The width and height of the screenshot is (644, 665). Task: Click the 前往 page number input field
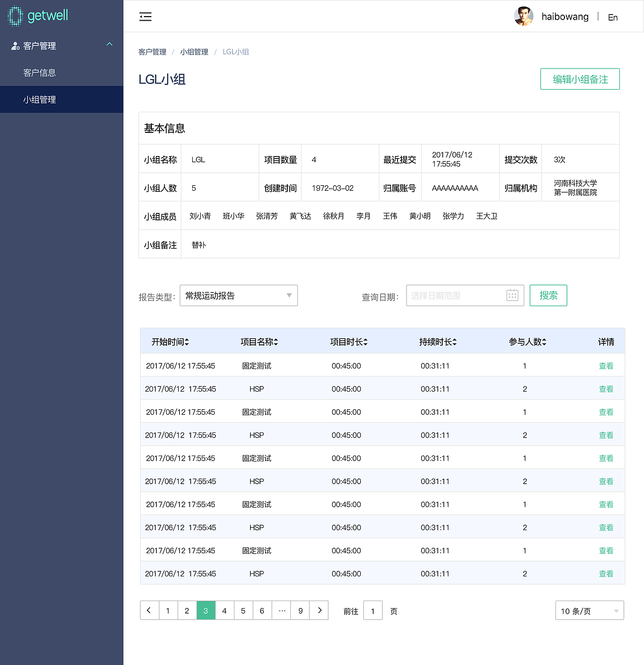[373, 611]
